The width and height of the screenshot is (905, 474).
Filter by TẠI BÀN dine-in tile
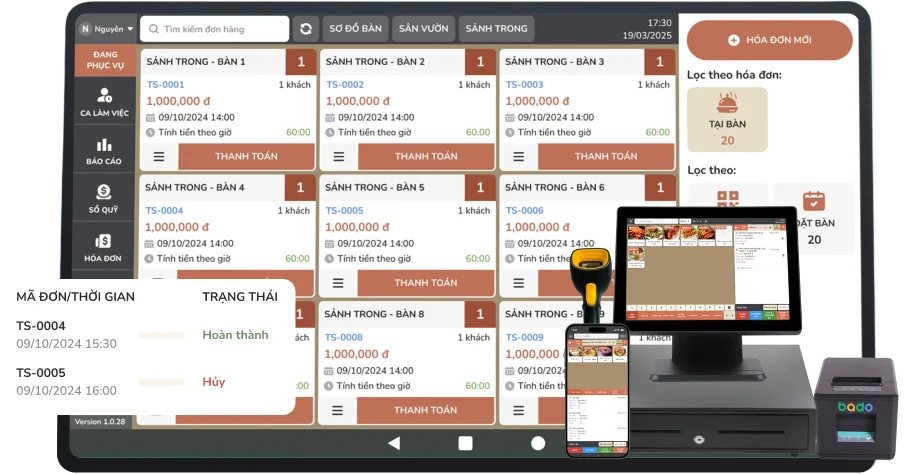click(727, 120)
